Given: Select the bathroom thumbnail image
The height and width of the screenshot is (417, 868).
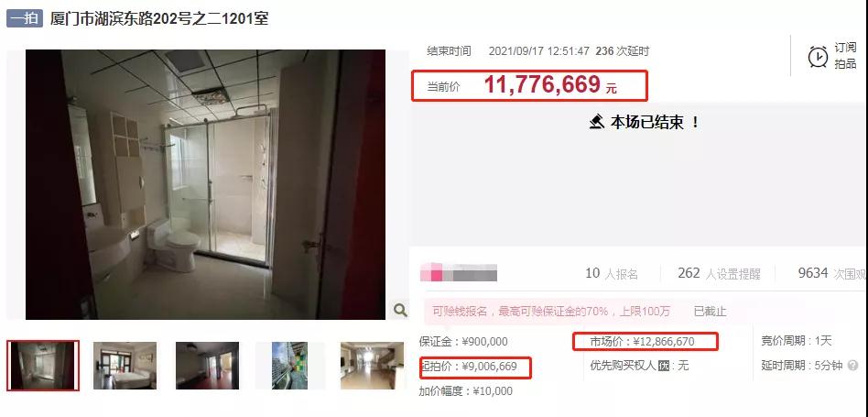Looking at the screenshot, I should (43, 366).
